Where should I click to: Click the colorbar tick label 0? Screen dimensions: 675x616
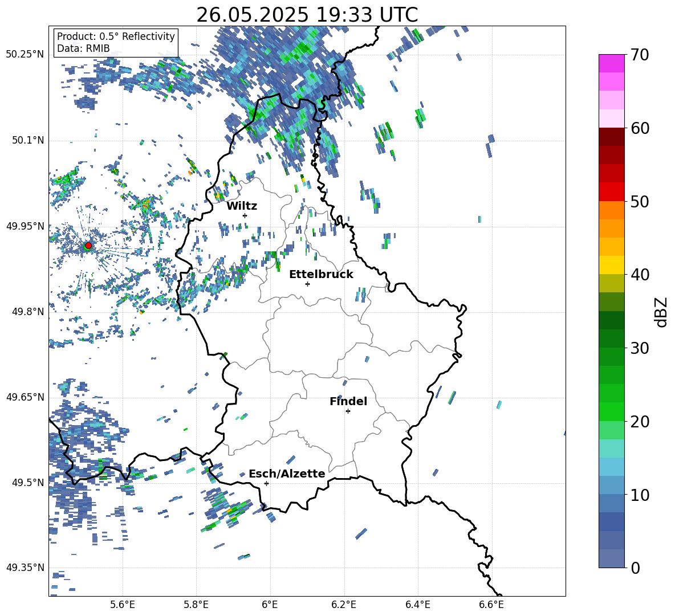636,568
